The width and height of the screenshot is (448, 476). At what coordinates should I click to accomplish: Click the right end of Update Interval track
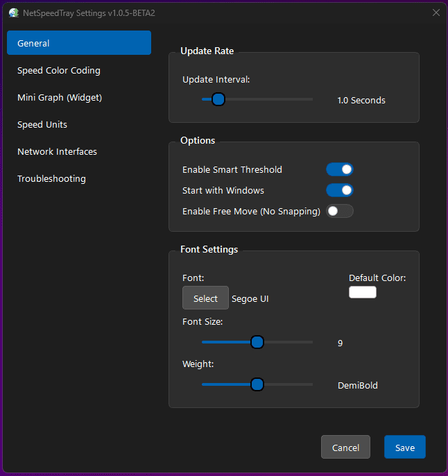pos(311,100)
